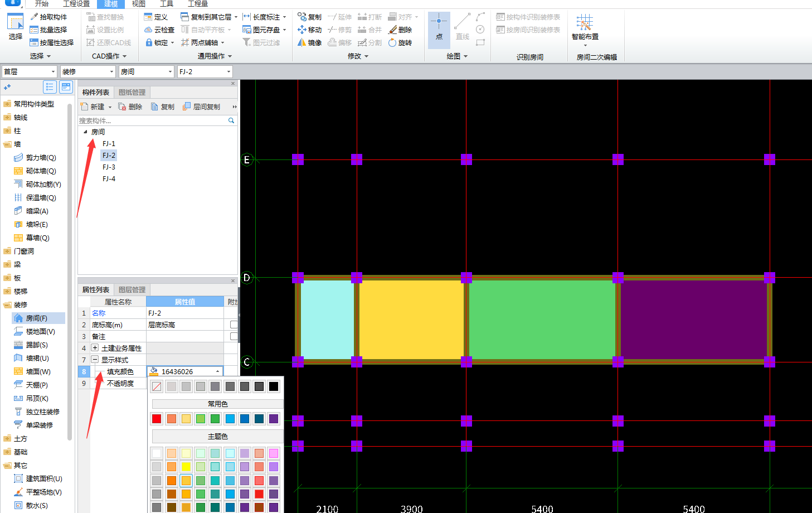This screenshot has height=513, width=812.
Task: Collapse 显示样式 property group
Action: (x=95, y=360)
